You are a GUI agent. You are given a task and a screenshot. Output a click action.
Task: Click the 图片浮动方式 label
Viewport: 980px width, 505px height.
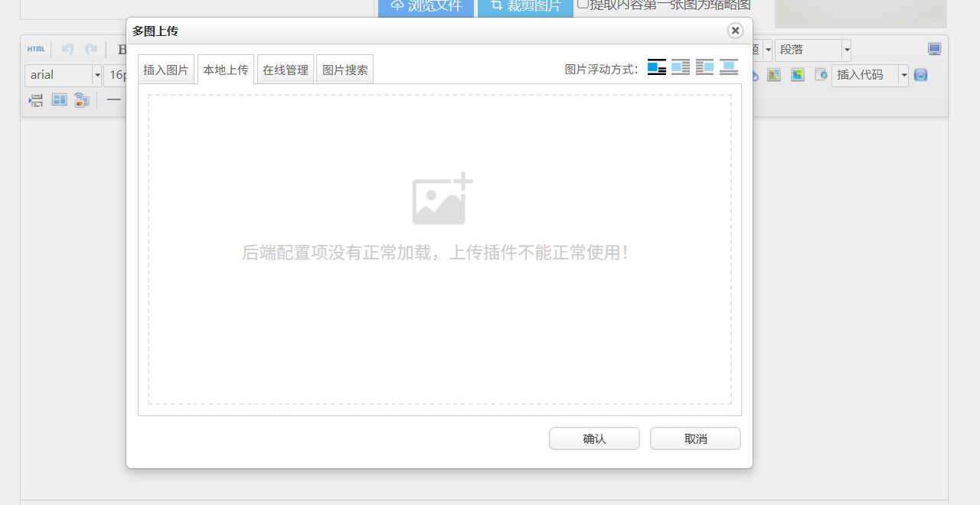602,70
